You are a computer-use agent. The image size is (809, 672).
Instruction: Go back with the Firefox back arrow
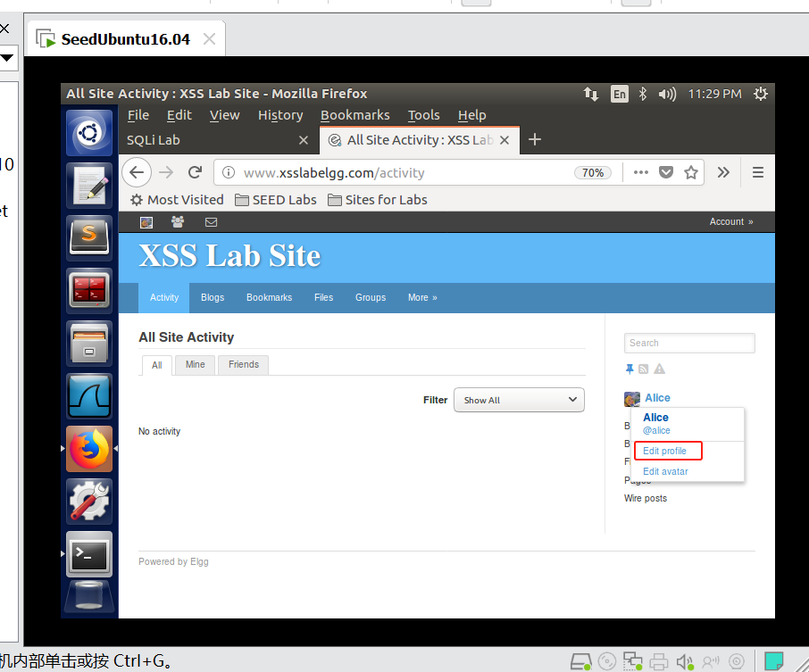tap(137, 172)
